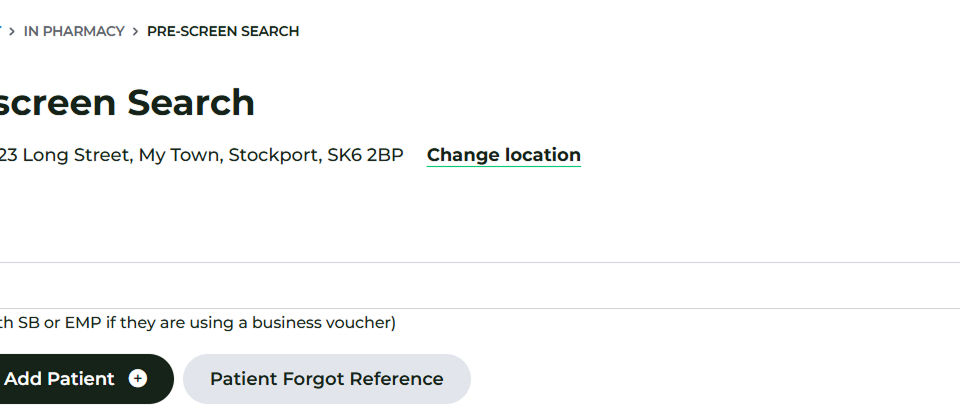Click the Pre-screen Search page heading

pyautogui.click(x=127, y=102)
